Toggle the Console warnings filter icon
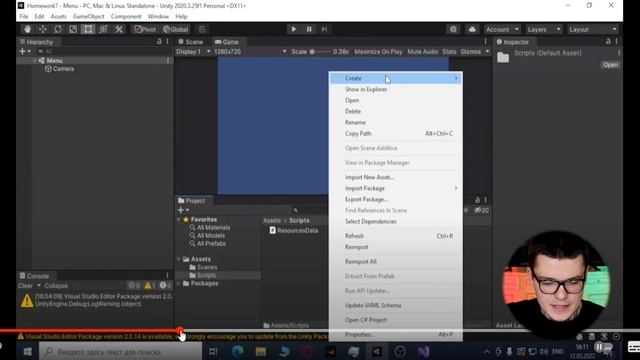The width and height of the screenshot is (640, 360). 150,286
